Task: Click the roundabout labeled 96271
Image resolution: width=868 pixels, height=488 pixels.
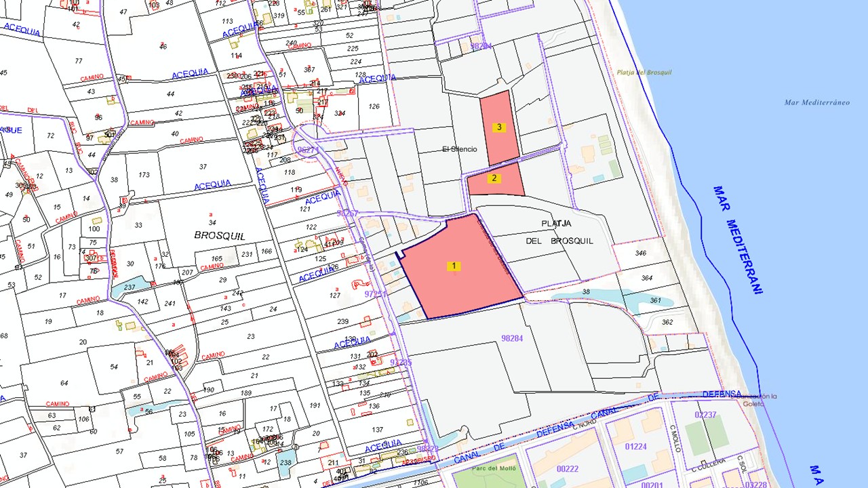Action: (x=309, y=146)
